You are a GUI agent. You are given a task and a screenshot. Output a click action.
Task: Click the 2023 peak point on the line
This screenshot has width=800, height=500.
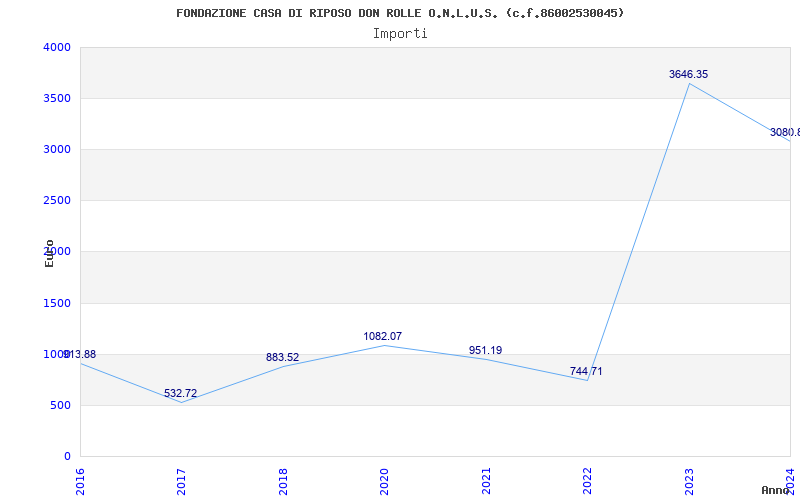click(689, 84)
